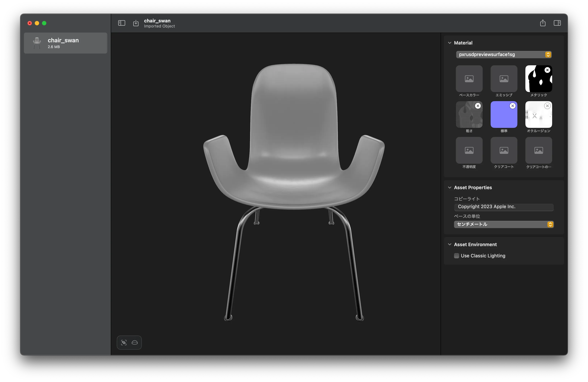Remove the normal map texture
The image size is (588, 382).
point(513,106)
